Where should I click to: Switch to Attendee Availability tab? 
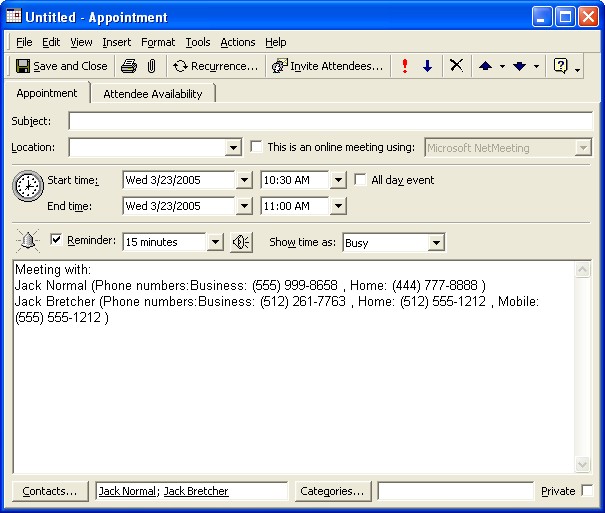(153, 94)
